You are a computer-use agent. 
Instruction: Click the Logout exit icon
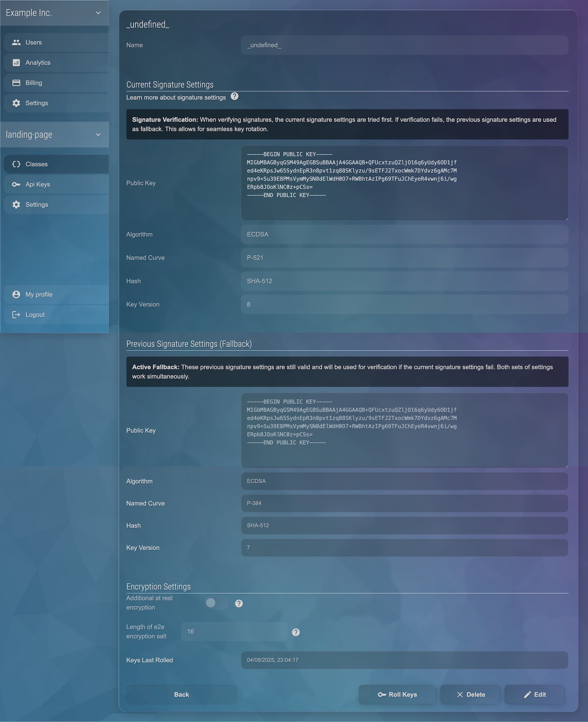(16, 315)
